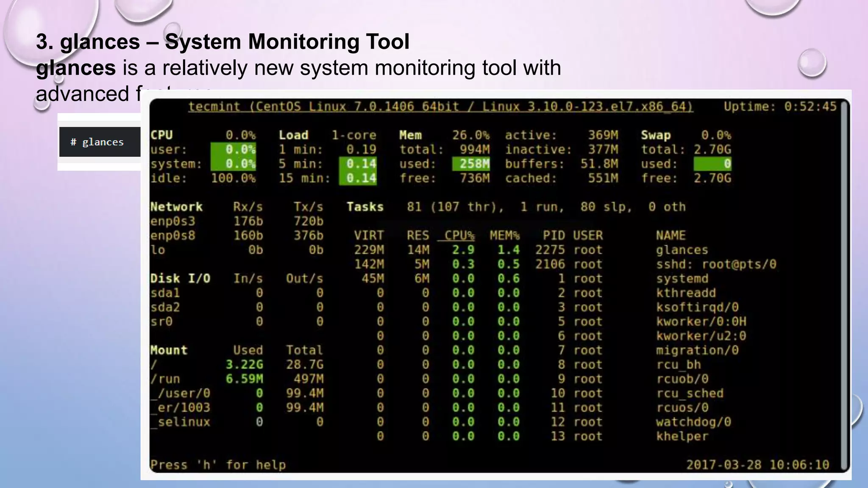Image resolution: width=868 pixels, height=488 pixels.
Task: Click the highlighted swap used 0 value
Action: pos(712,164)
